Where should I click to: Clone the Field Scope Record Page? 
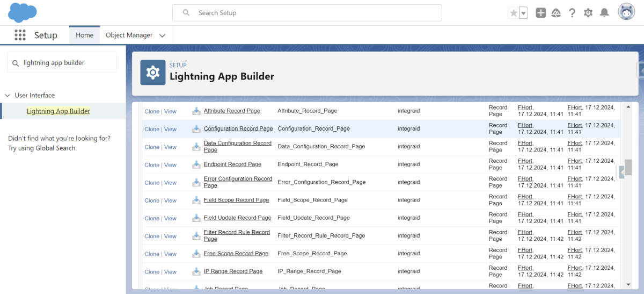152,200
